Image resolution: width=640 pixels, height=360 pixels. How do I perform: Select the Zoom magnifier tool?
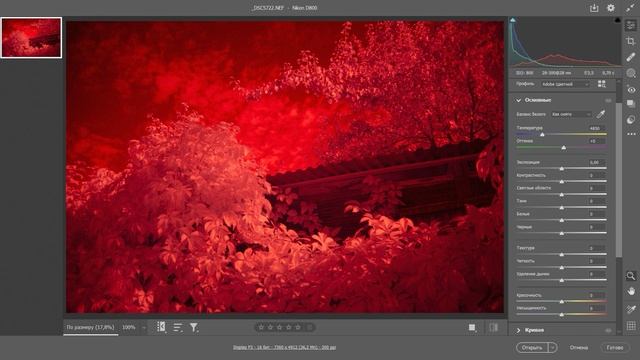(631, 276)
